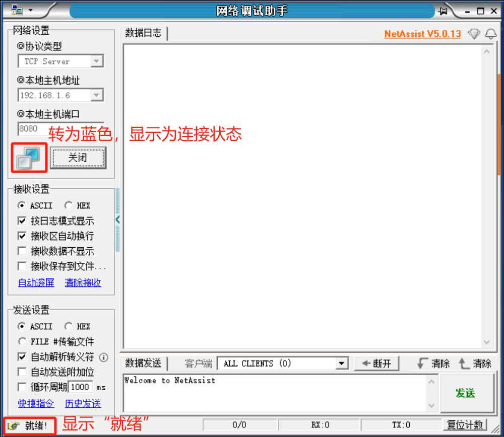Open the 192.168.1.6 host address dropdown
This screenshot has width=504, height=437.
(x=96, y=95)
